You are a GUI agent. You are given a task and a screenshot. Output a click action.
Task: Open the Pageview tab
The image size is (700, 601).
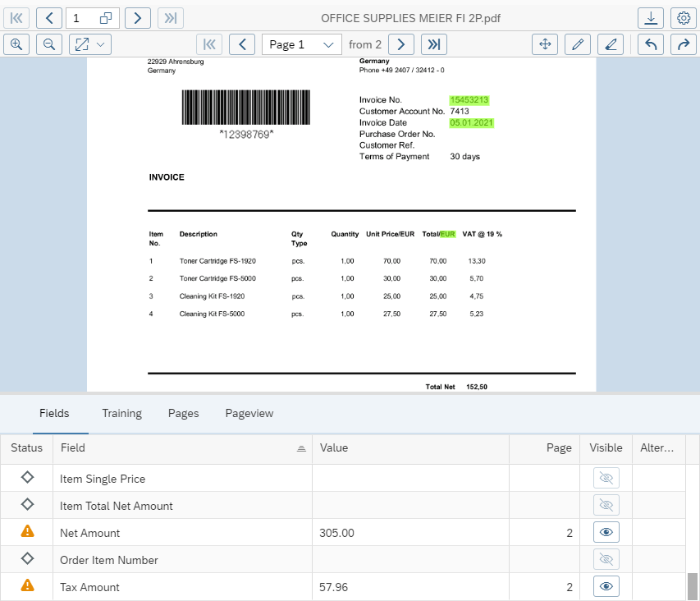(x=249, y=413)
